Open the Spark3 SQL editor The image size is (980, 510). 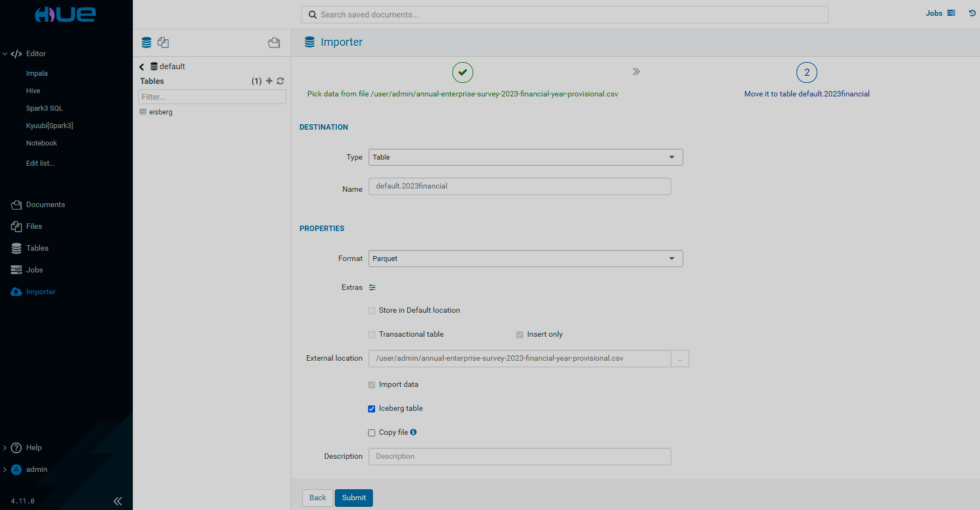(x=45, y=108)
